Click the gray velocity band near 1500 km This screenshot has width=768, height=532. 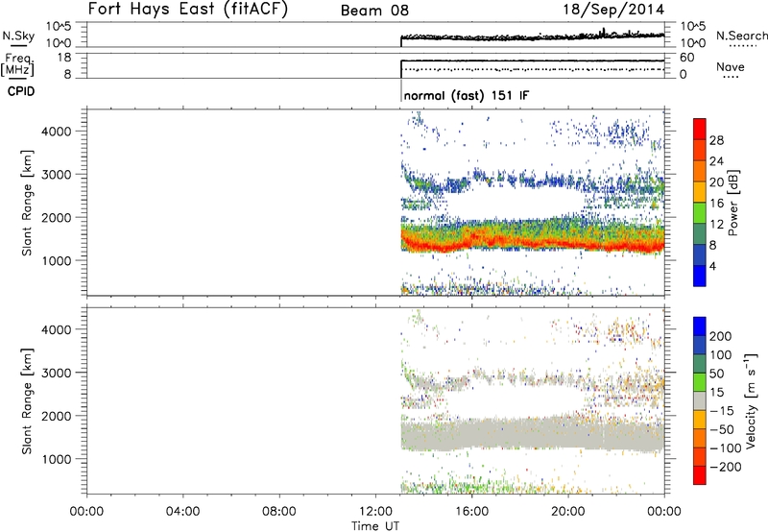coord(533,433)
